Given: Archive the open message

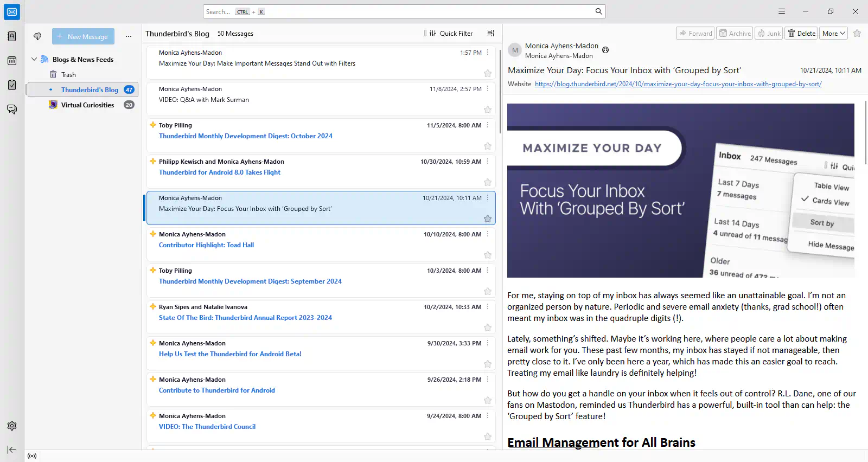Looking at the screenshot, I should point(735,33).
